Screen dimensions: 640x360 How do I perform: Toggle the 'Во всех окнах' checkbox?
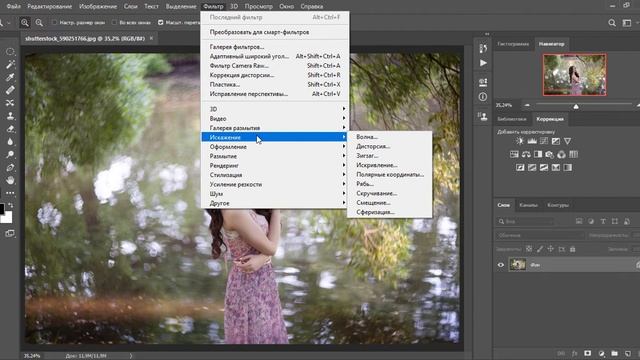114,22
